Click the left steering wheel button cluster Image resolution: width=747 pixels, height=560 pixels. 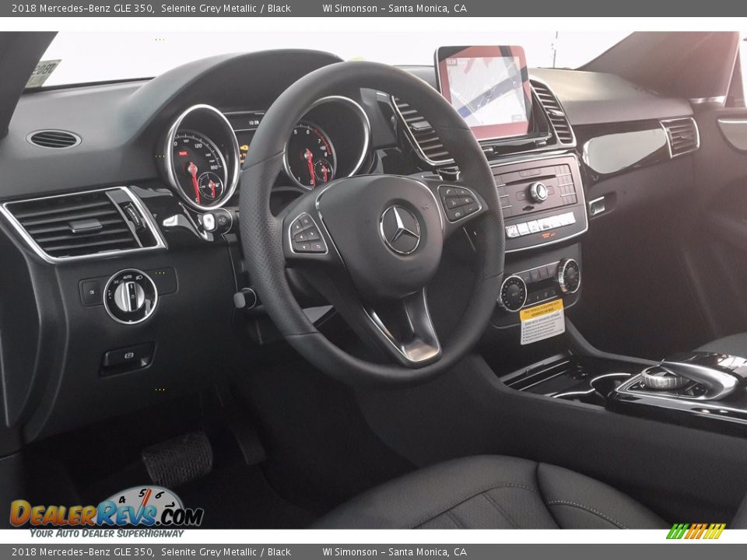(x=307, y=234)
